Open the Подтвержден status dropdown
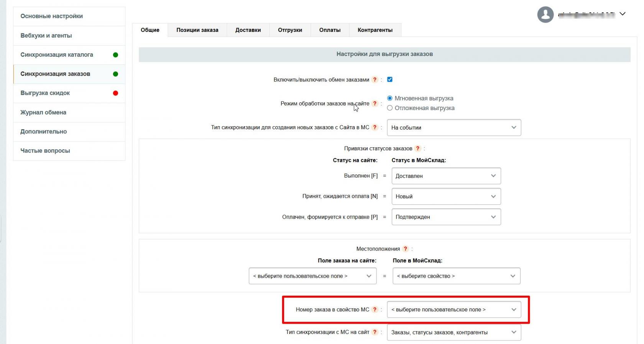 446,217
